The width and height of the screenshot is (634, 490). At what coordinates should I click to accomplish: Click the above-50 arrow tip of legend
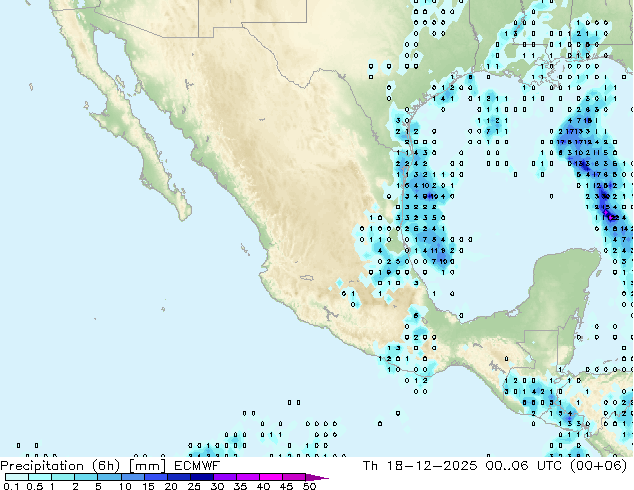317,477
